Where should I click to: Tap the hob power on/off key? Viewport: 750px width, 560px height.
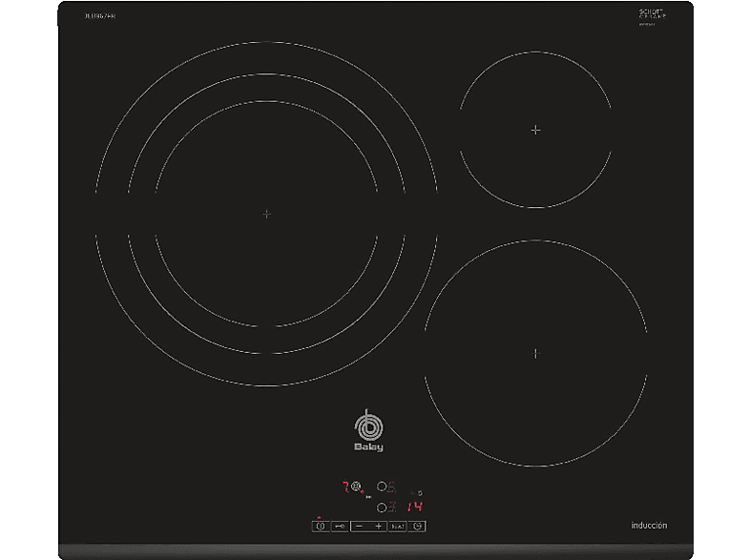[321, 526]
